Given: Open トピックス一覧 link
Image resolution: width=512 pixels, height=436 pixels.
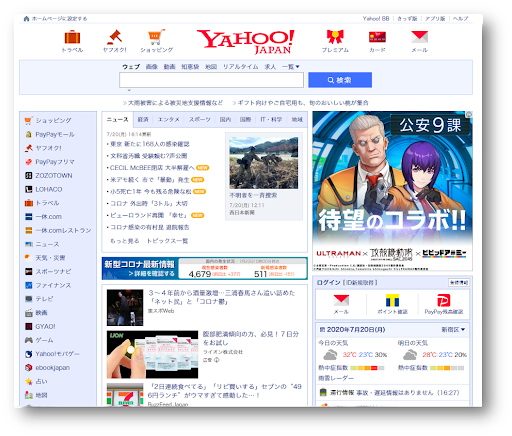Looking at the screenshot, I should click(x=167, y=241).
